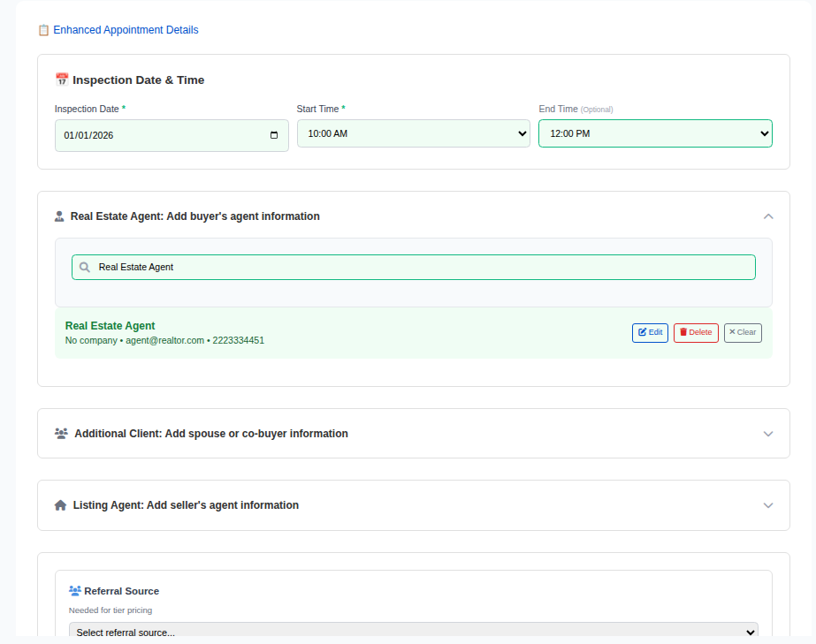Click the person icon next to Real Estate Agent
The image size is (816, 644).
point(58,216)
